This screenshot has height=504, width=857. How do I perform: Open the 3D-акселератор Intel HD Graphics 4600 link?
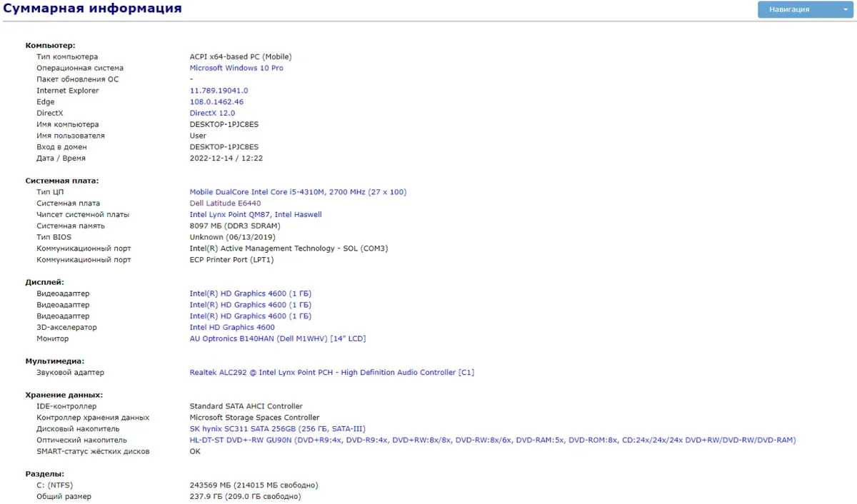[x=231, y=327]
